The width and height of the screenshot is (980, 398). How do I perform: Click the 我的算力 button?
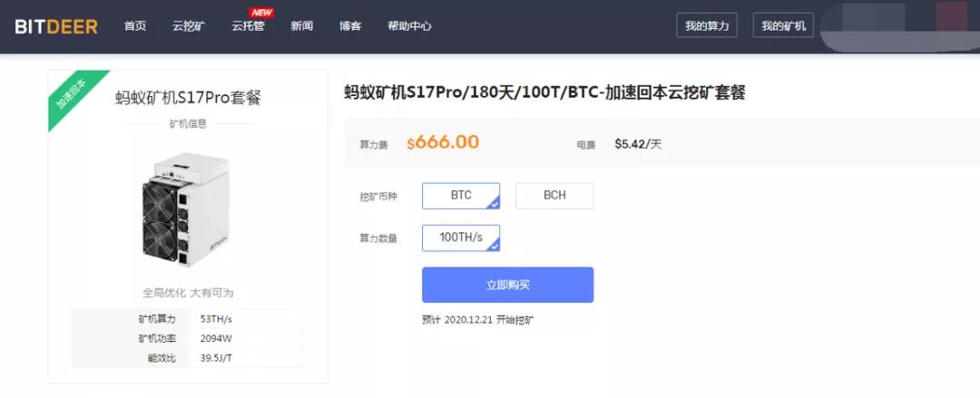tap(707, 25)
